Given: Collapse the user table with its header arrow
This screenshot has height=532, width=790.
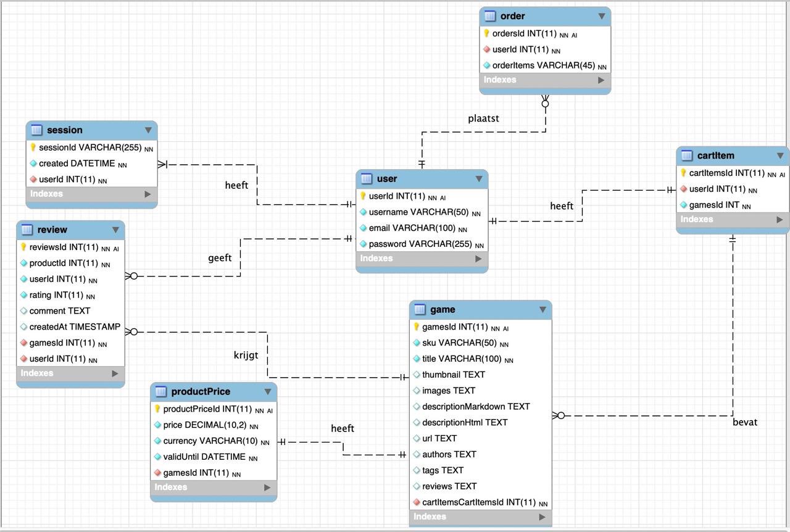Looking at the screenshot, I should pyautogui.click(x=479, y=179).
